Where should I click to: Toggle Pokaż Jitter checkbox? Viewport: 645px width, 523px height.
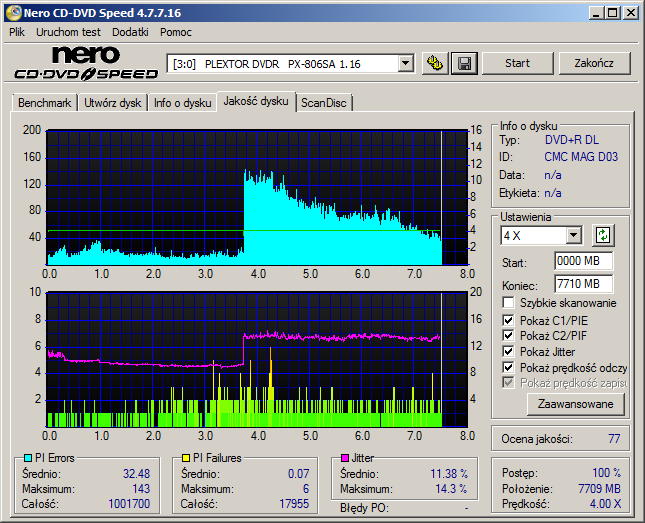coord(508,351)
